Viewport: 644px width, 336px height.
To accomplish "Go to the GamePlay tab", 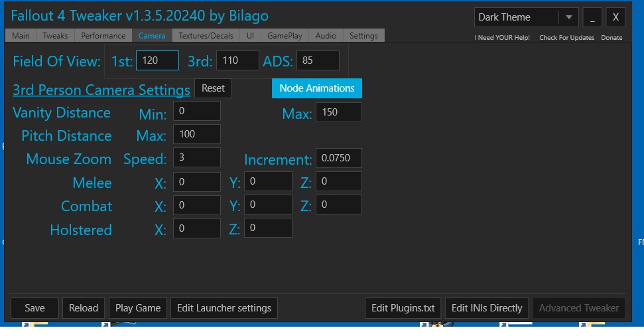I will pyautogui.click(x=285, y=36).
